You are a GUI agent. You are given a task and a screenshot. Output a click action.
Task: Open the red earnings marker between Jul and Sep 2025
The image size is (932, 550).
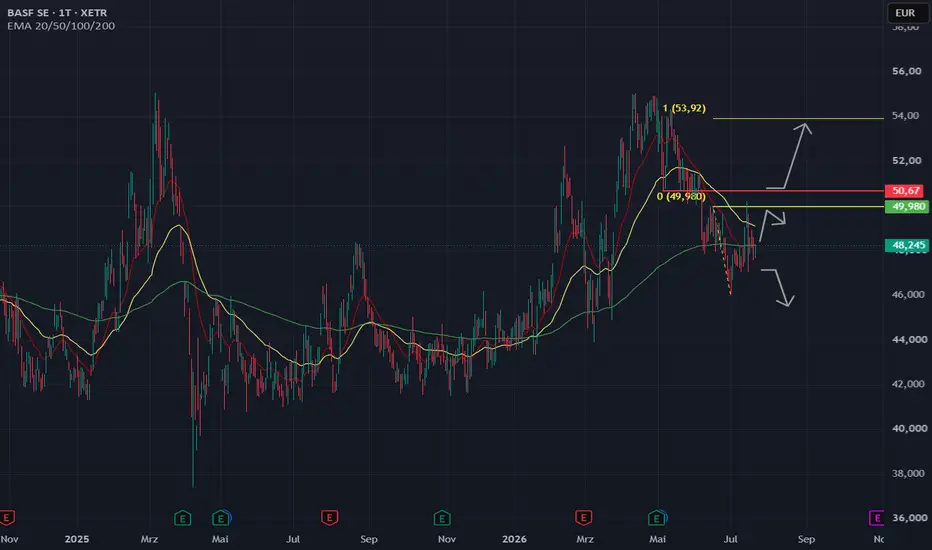coord(329,518)
